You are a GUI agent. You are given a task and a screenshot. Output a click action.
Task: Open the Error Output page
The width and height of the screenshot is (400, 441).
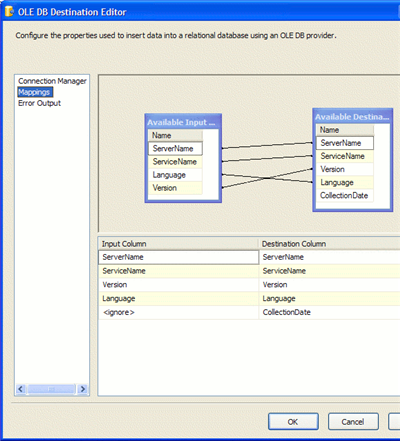(39, 103)
